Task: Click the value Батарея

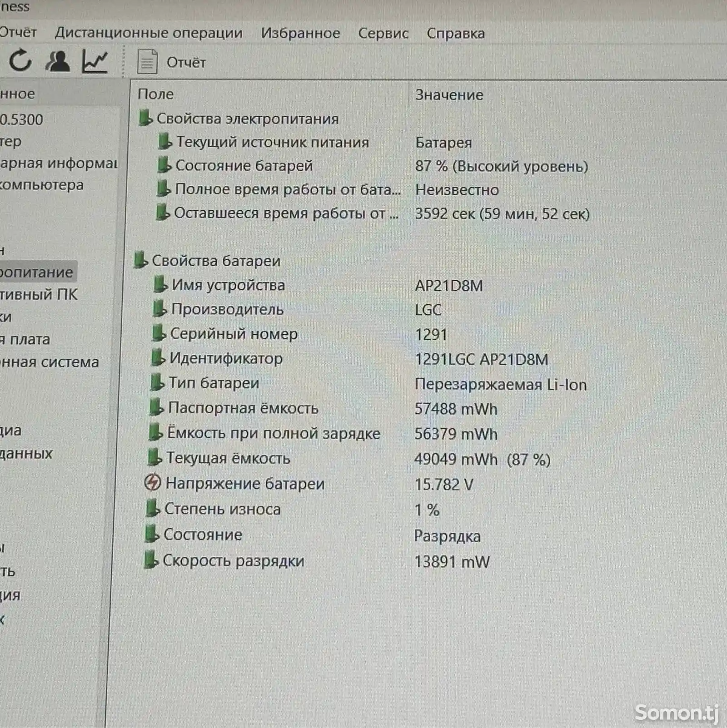Action: 443,143
